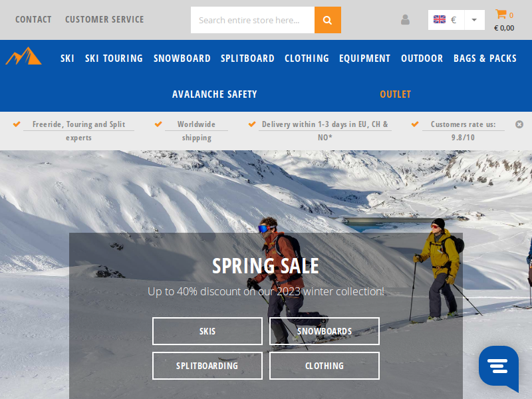Click the orange search magnifier button

tap(327, 20)
